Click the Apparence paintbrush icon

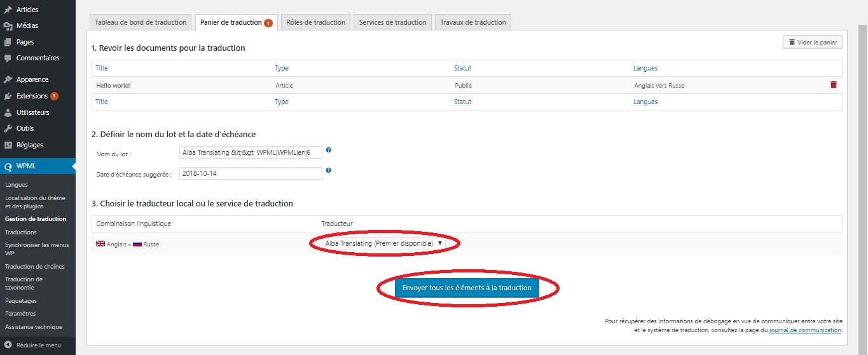pos(8,79)
